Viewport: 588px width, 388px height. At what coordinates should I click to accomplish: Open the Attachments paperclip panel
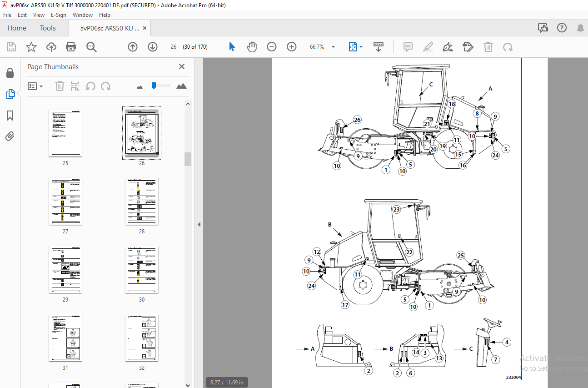tap(10, 136)
